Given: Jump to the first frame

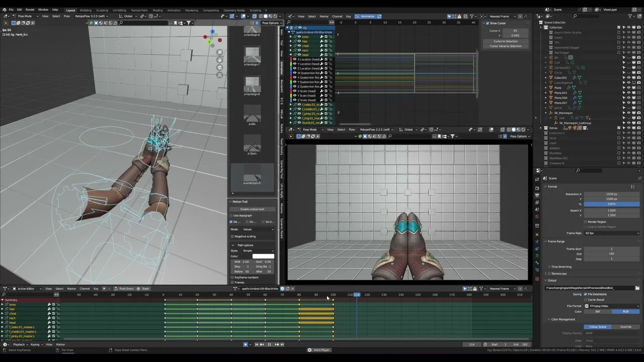Looking at the screenshot, I should pos(257,344).
